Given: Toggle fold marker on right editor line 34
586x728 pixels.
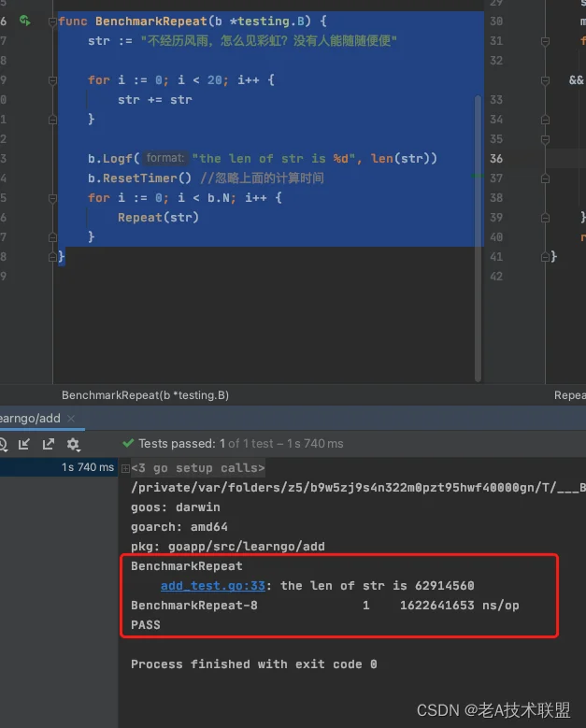Looking at the screenshot, I should point(546,120).
